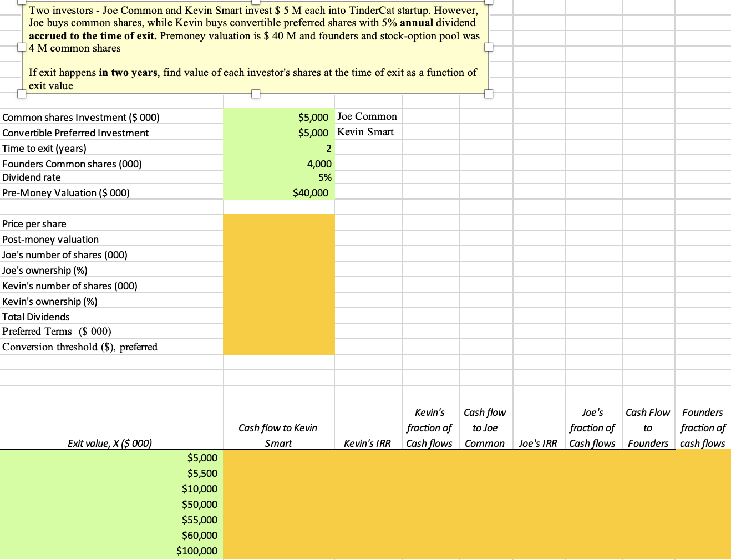Click the $40,000 Pre-Money Valuation value
The height and width of the screenshot is (560, 731).
pos(279,192)
